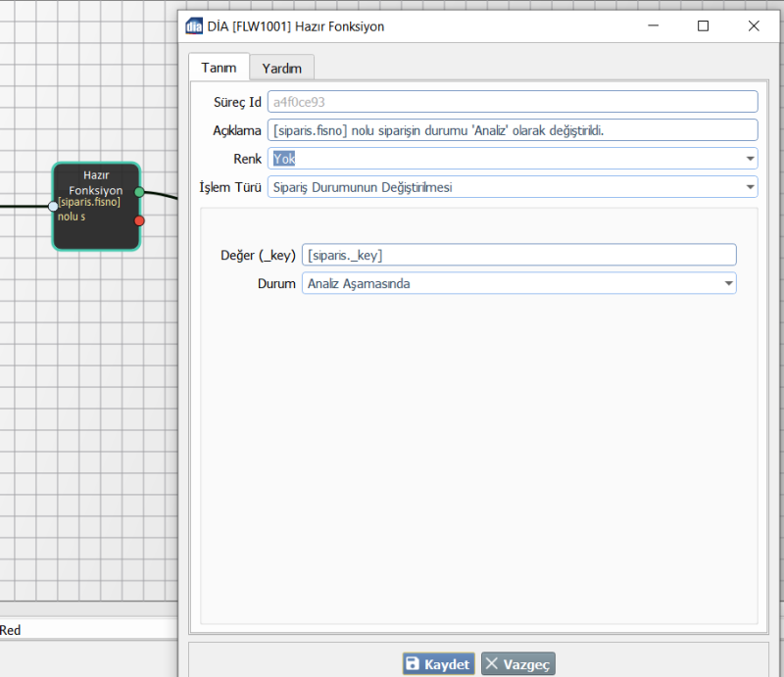Click the white input port on node
This screenshot has height=677, width=784.
pyautogui.click(x=54, y=206)
